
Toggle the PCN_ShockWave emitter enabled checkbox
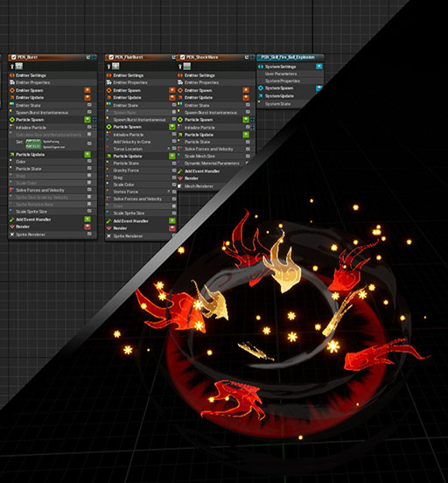[182, 57]
